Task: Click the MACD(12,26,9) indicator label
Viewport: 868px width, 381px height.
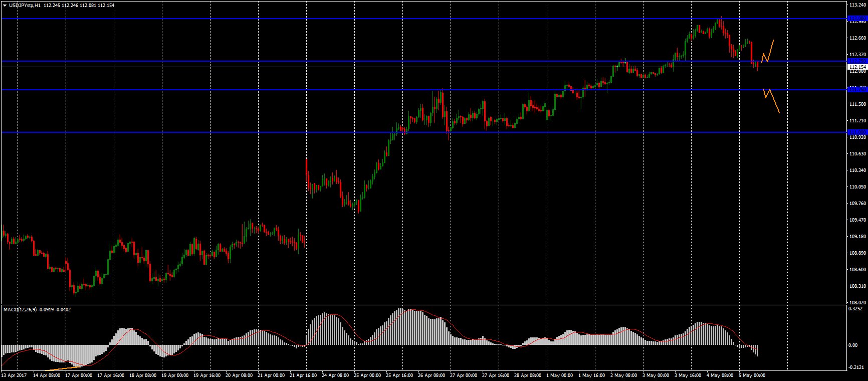Action: click(21, 309)
